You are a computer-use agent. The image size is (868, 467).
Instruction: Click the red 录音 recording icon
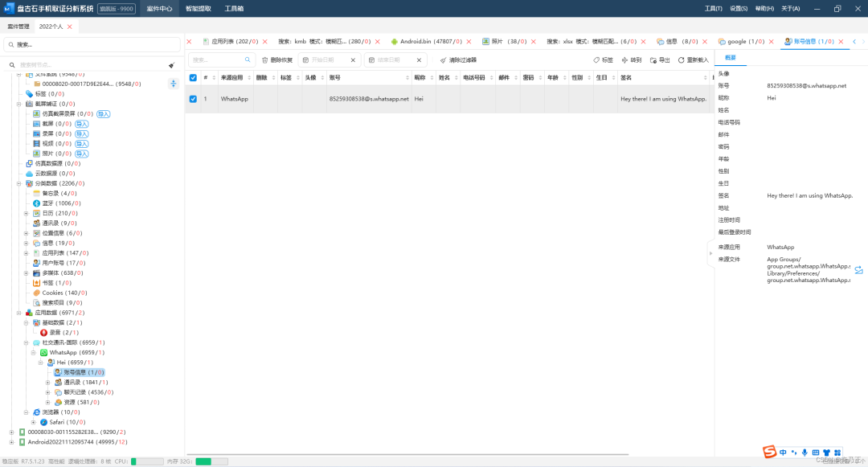43,333
